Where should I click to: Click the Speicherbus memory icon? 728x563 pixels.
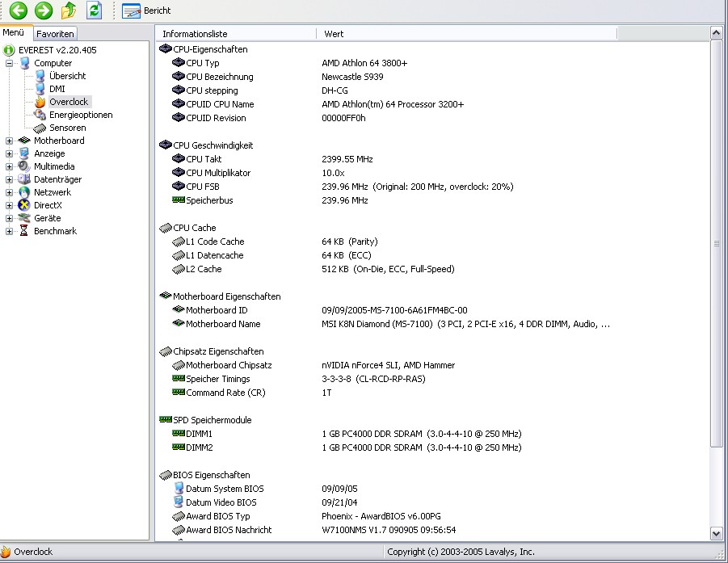(x=179, y=200)
